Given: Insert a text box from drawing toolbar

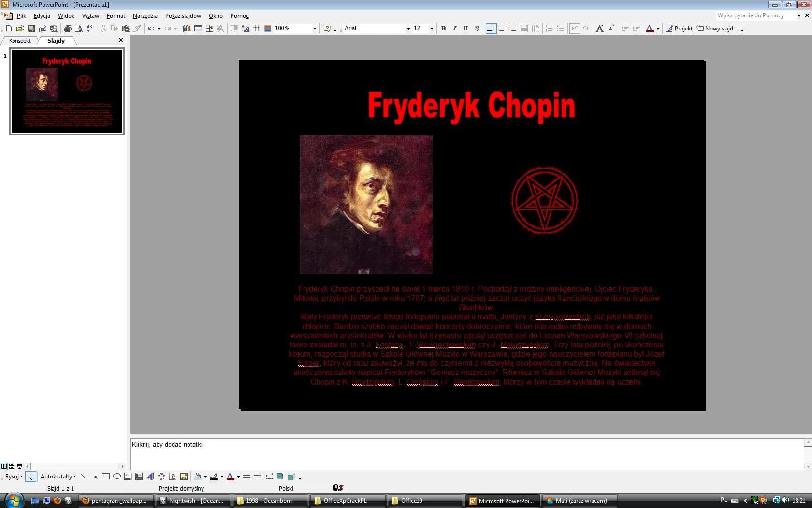Looking at the screenshot, I should (128, 477).
